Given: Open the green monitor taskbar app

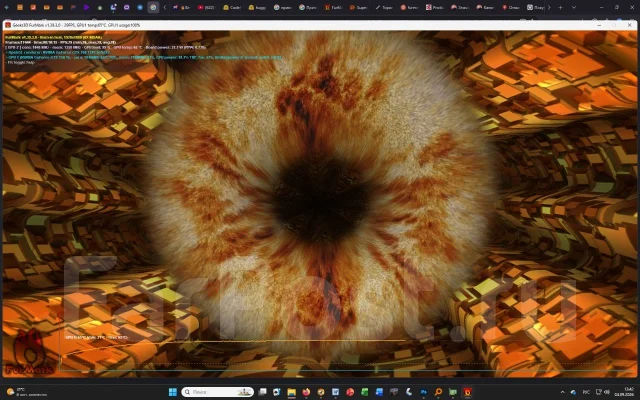Looking at the screenshot, I should coord(453,392).
